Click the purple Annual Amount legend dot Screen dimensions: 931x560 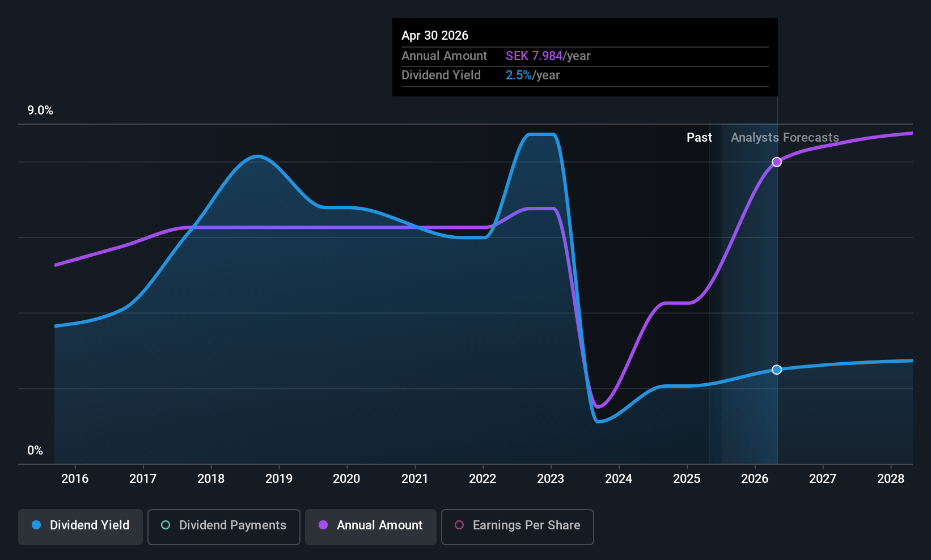click(x=323, y=525)
